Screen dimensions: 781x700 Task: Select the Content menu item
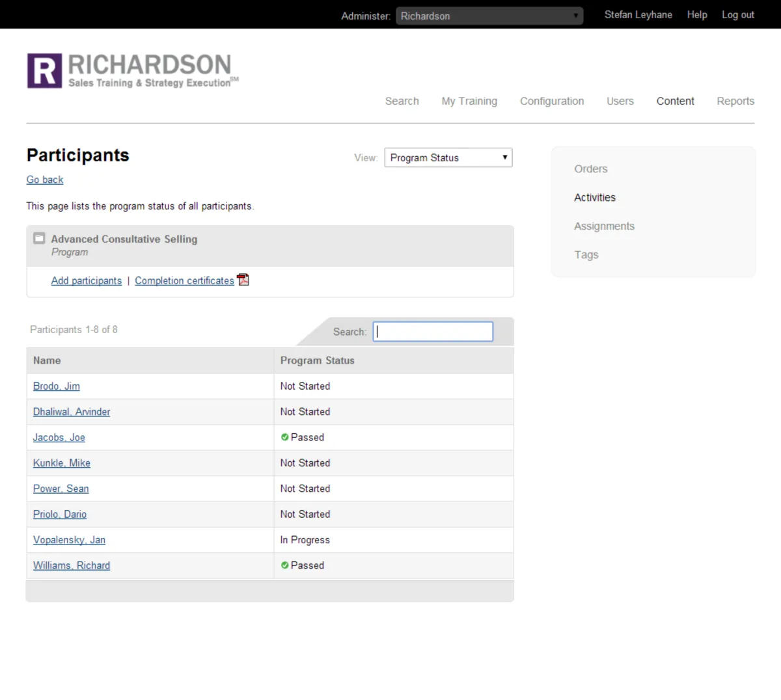point(675,101)
